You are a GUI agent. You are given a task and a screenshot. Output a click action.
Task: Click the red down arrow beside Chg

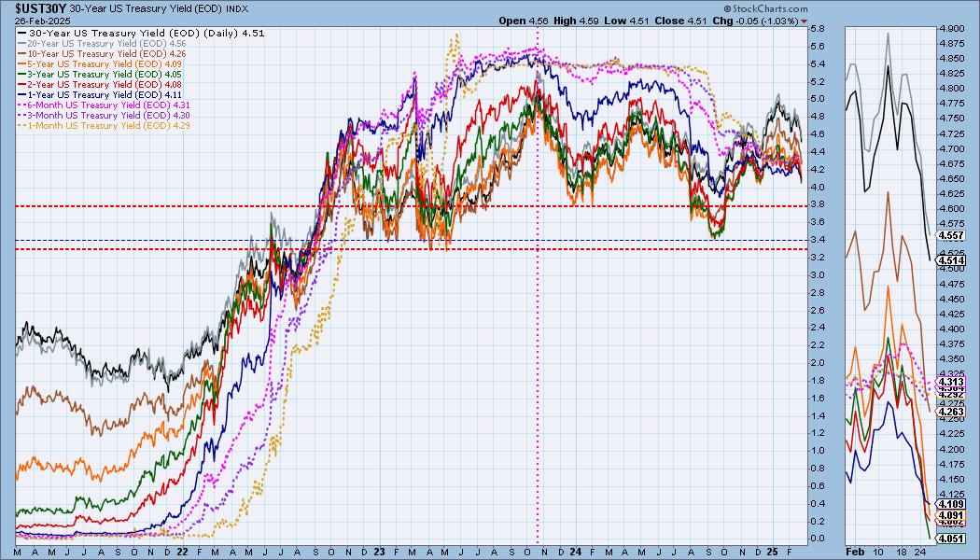pos(804,21)
